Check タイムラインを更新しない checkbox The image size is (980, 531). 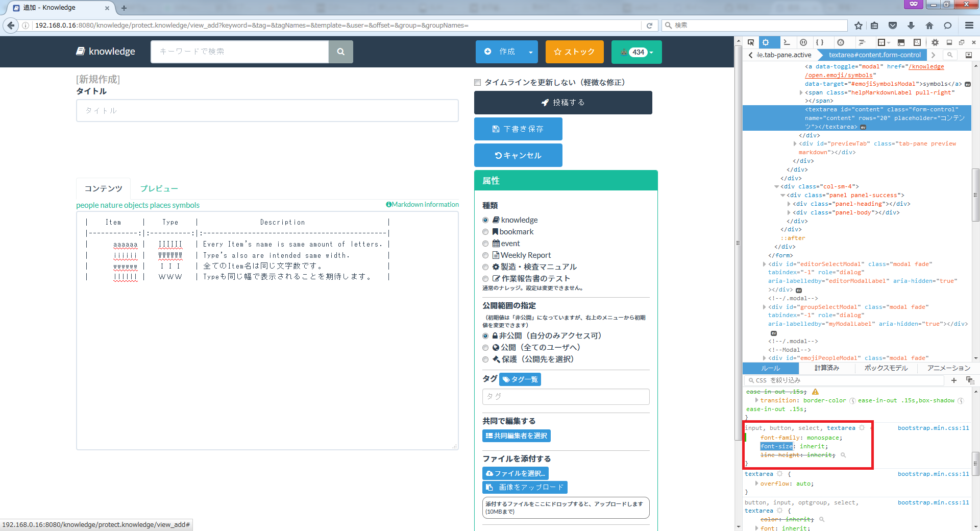pos(477,82)
